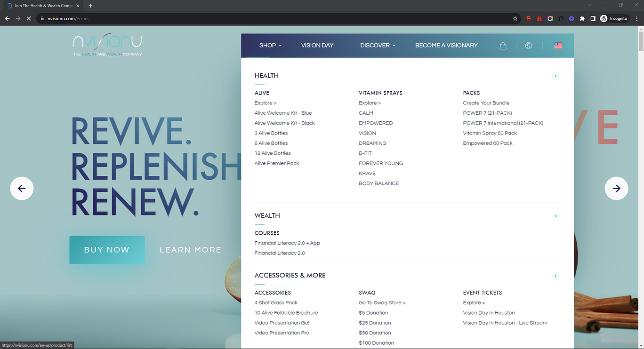Go to next slide arrow
Screen dimensions: 644x349
click(616, 189)
